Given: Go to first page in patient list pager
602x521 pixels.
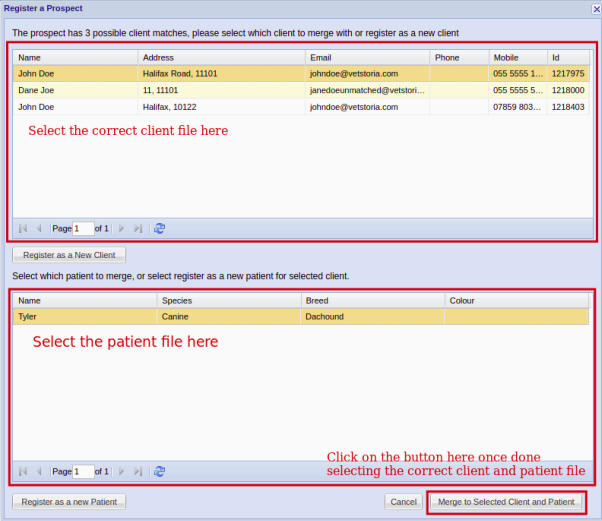Looking at the screenshot, I should coord(23,471).
